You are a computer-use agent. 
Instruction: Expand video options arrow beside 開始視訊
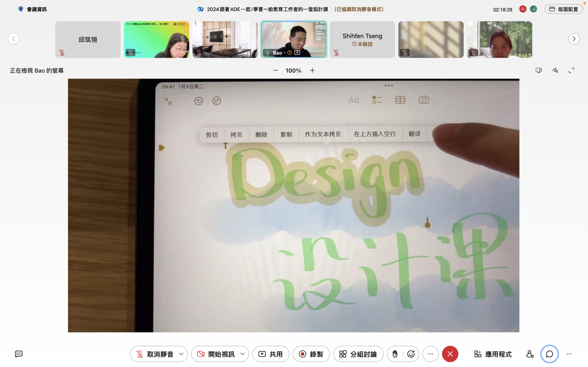point(243,354)
